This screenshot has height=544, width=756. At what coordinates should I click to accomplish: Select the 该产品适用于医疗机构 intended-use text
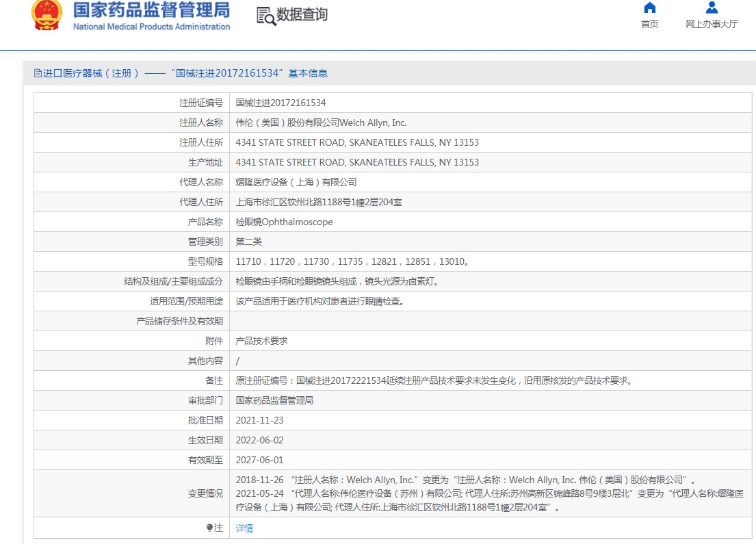tap(320, 301)
